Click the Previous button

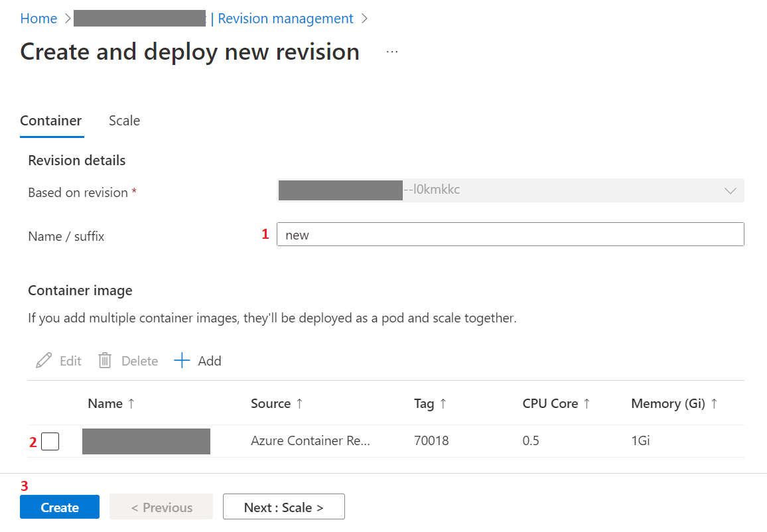tap(161, 506)
